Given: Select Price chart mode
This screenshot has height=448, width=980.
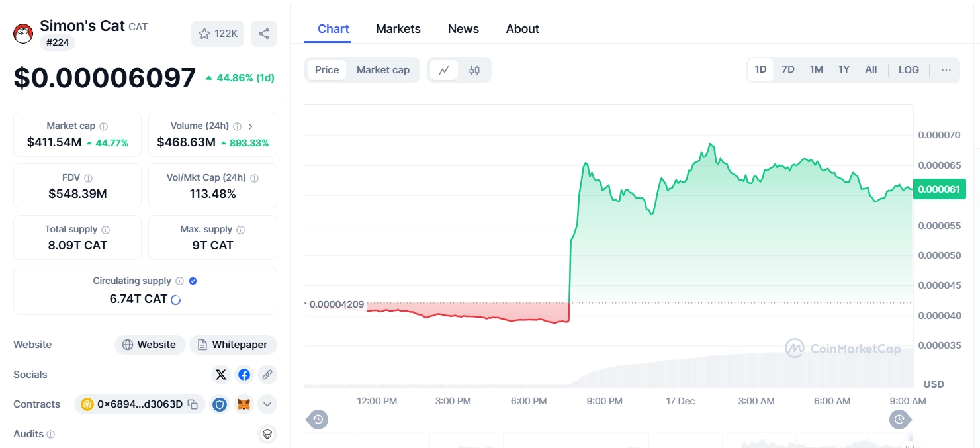Looking at the screenshot, I should (327, 70).
